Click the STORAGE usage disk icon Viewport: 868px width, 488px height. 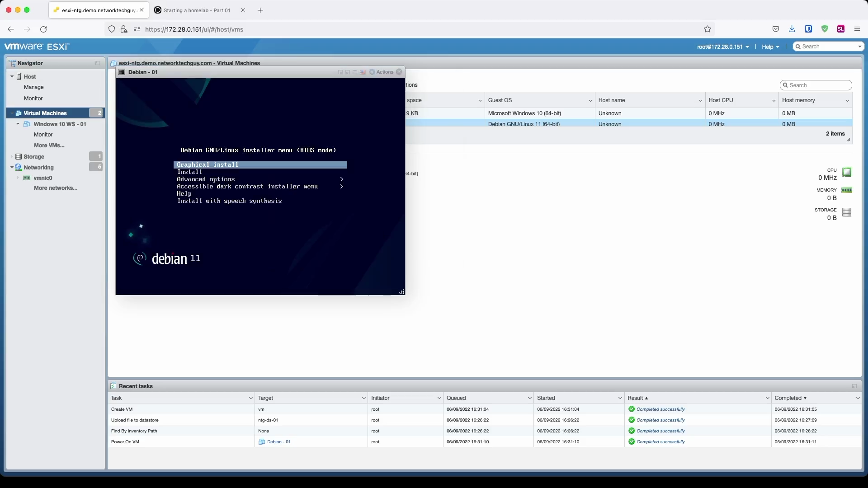pos(847,212)
